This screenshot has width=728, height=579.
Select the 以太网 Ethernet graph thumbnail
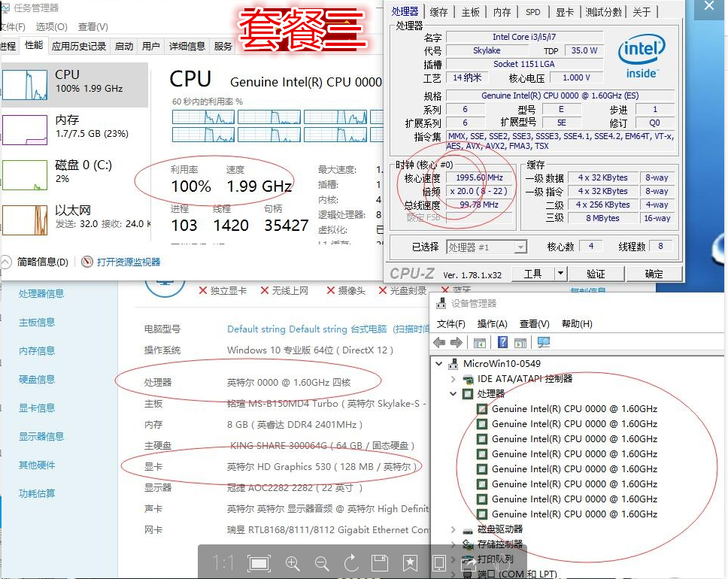click(25, 220)
